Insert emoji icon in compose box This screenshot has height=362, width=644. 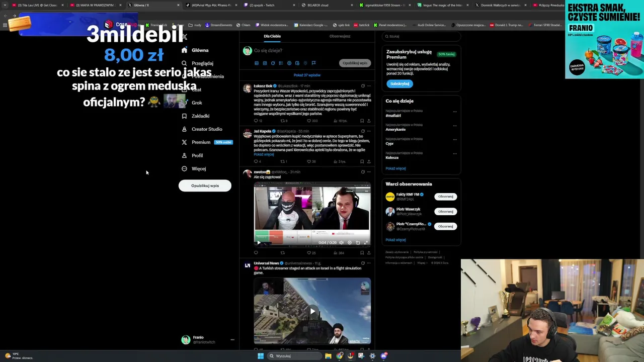coord(289,63)
